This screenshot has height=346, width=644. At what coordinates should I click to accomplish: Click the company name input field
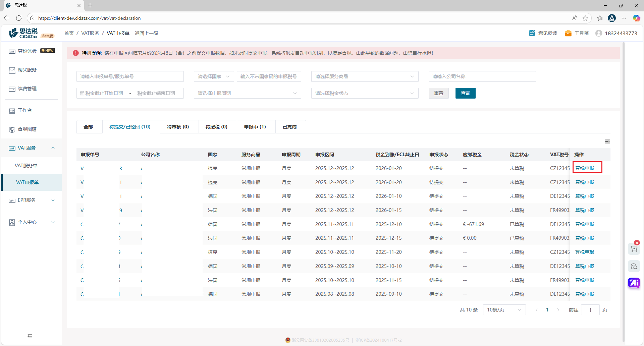click(482, 76)
